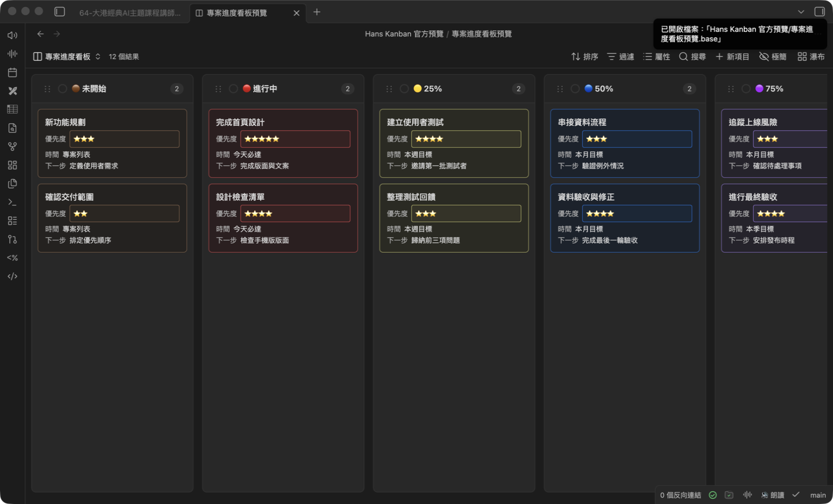This screenshot has width=833, height=504.
Task: Click 建立使用者測試 card title
Action: pos(415,122)
